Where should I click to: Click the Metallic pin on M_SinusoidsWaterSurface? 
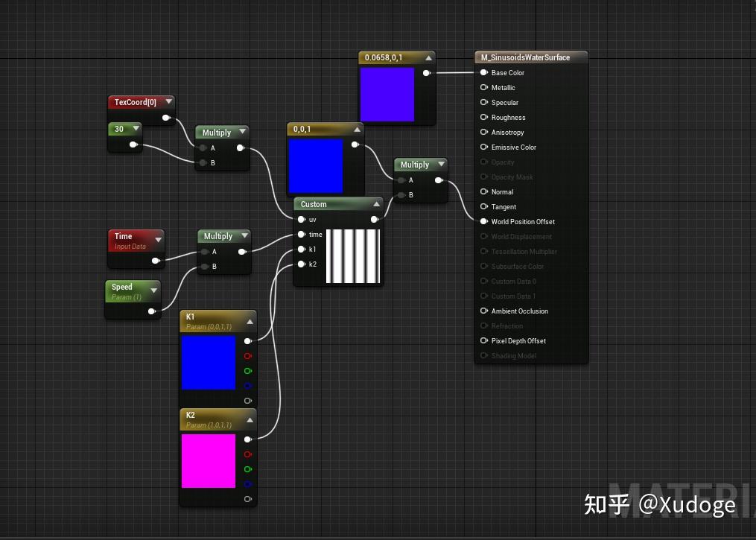coord(485,87)
